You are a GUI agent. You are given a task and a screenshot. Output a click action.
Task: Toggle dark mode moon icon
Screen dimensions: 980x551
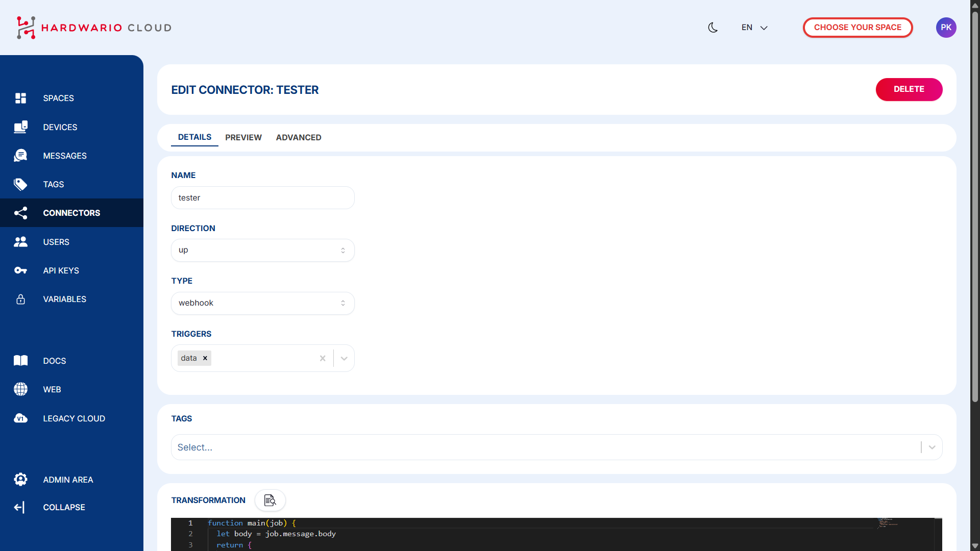pyautogui.click(x=713, y=28)
